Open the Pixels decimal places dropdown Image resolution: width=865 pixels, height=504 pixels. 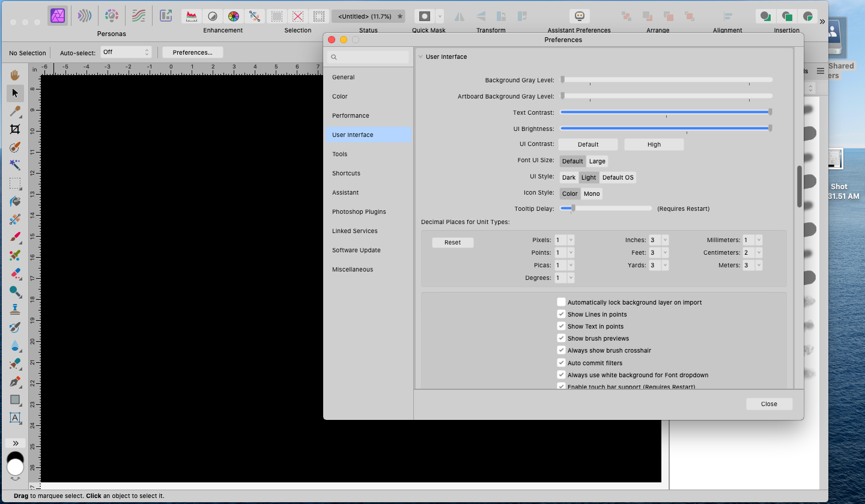[570, 240]
